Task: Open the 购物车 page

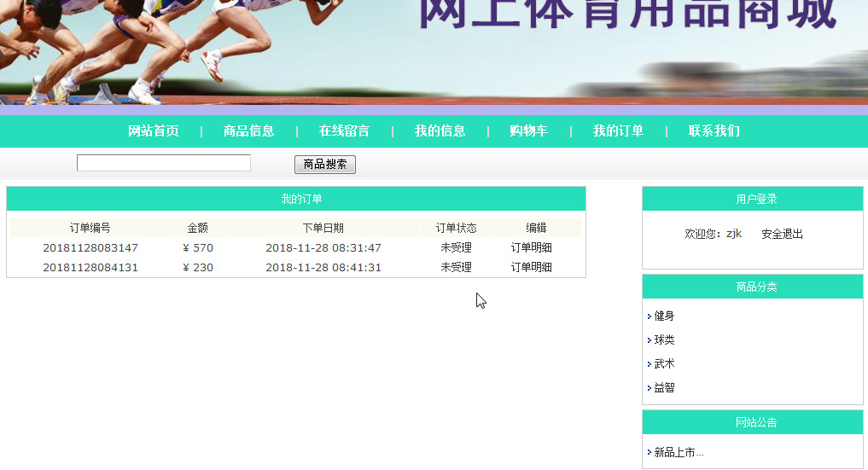Action: click(528, 131)
